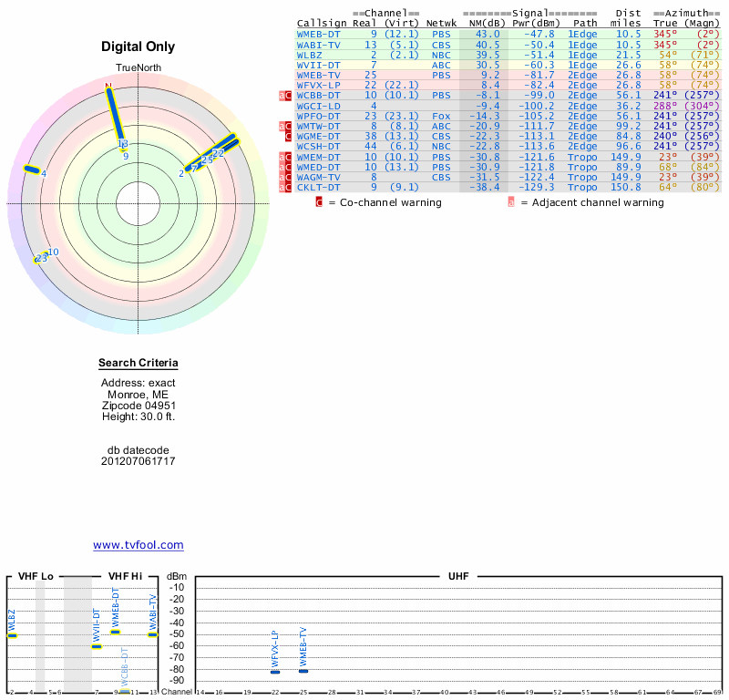729x700 pixels.
Task: Click the Callsign column header
Action: [x=322, y=23]
